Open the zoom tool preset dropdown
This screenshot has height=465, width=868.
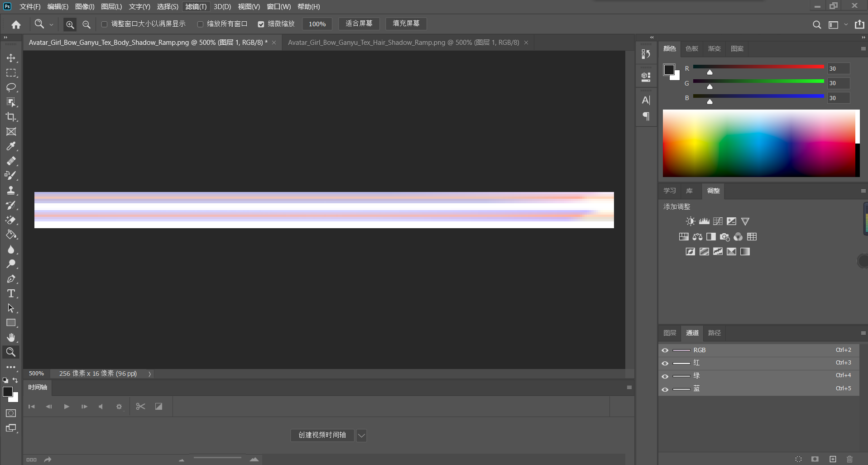coord(51,24)
